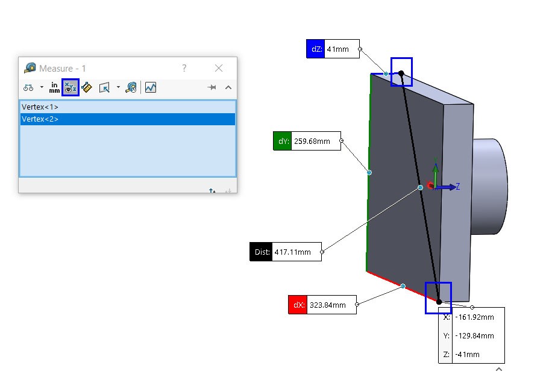Click the X: -161.92mm coordinate value
The width and height of the screenshot is (552, 392).
pos(474,317)
